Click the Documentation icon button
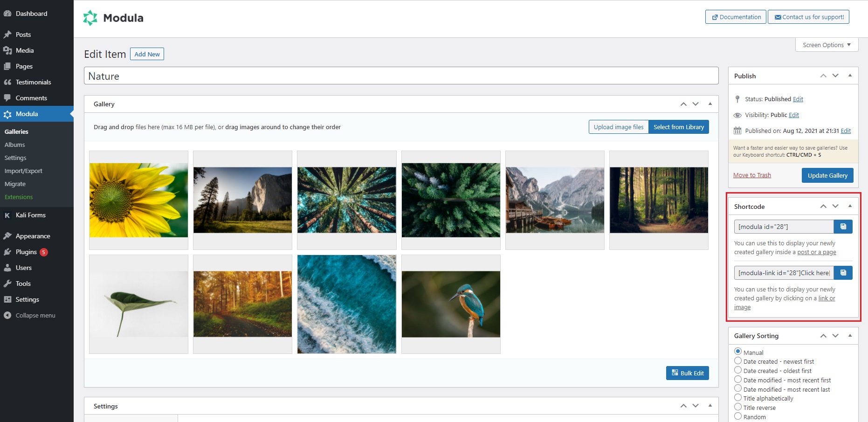This screenshot has width=868, height=422. pos(715,17)
